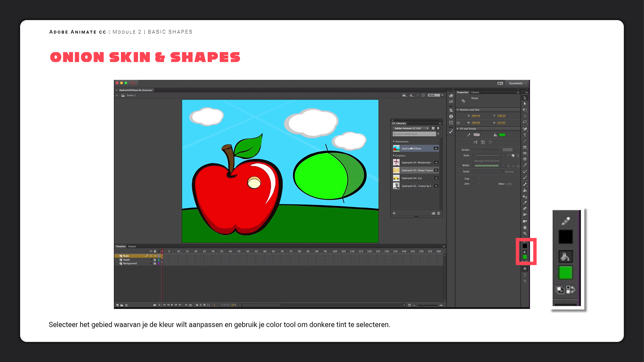Select the Zoom magnifier tool
644x362 pixels.
tap(525, 234)
